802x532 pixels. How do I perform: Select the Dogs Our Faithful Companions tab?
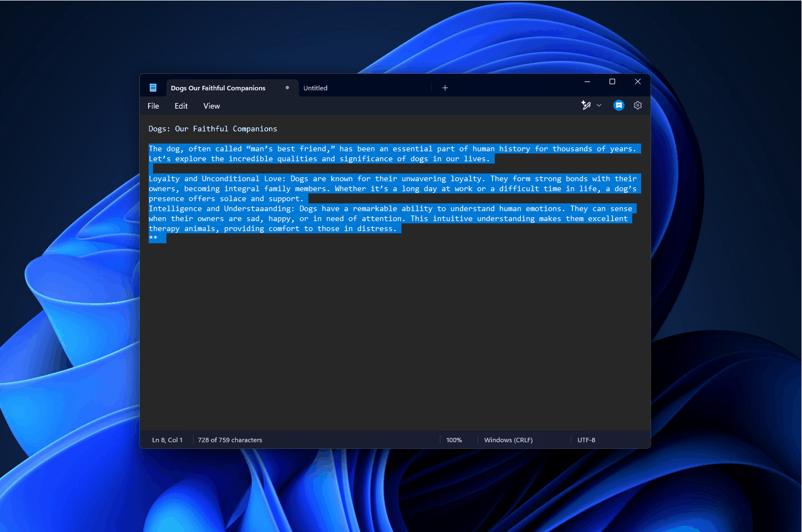pos(218,88)
